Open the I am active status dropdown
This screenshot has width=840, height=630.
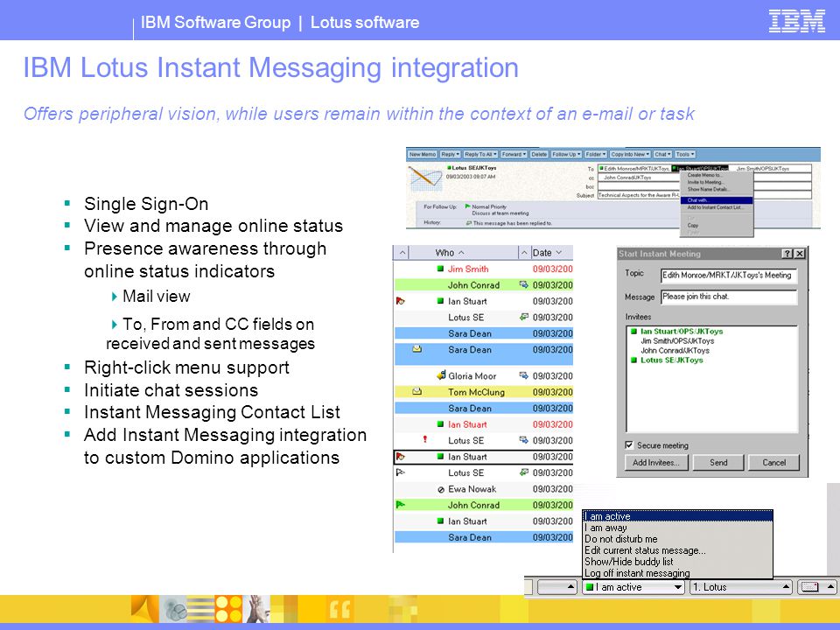click(633, 587)
